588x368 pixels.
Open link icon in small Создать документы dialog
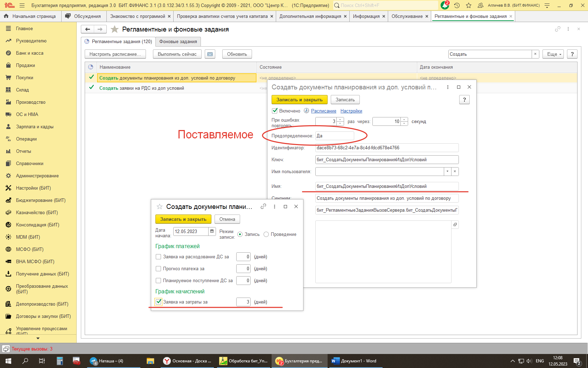pyautogui.click(x=263, y=206)
